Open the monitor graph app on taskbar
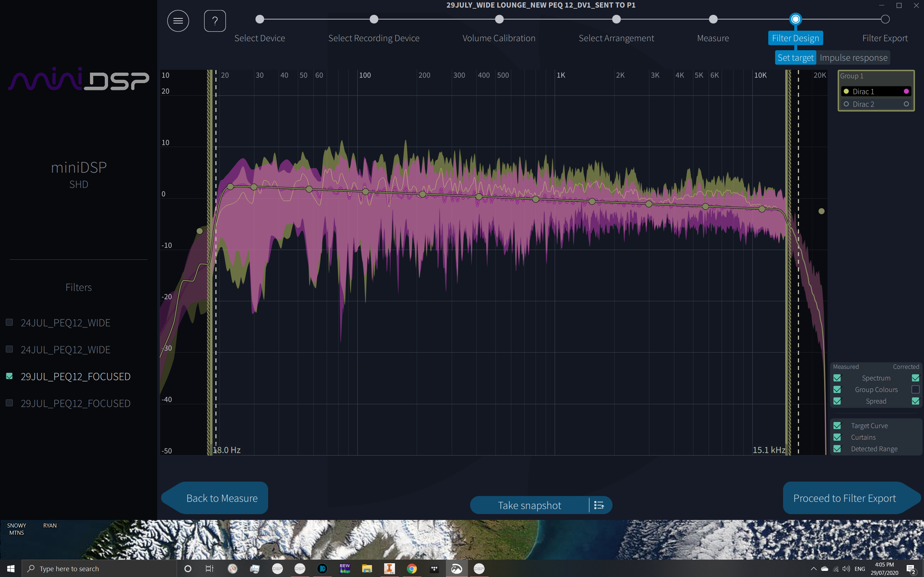924x577 pixels. coord(254,569)
